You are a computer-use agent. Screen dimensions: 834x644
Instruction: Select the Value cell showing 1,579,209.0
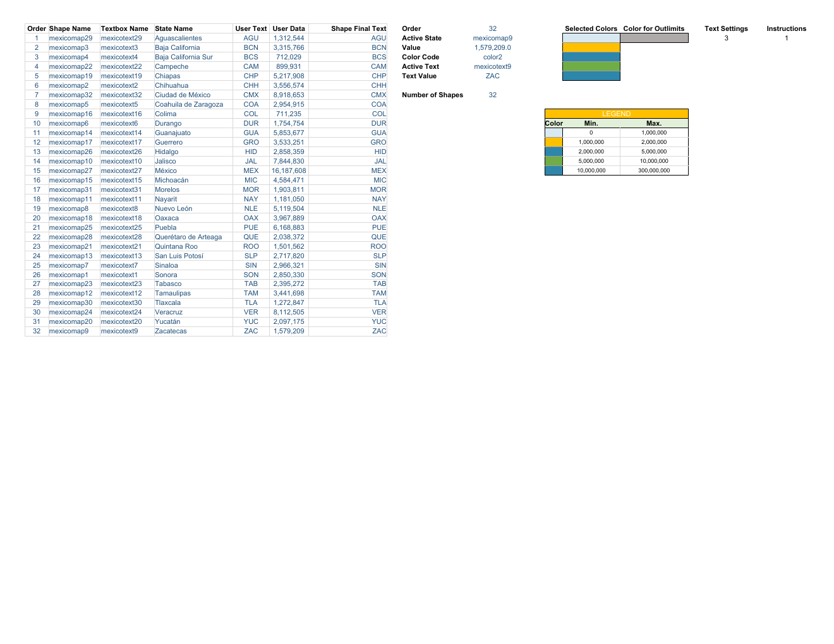pyautogui.click(x=493, y=47)
